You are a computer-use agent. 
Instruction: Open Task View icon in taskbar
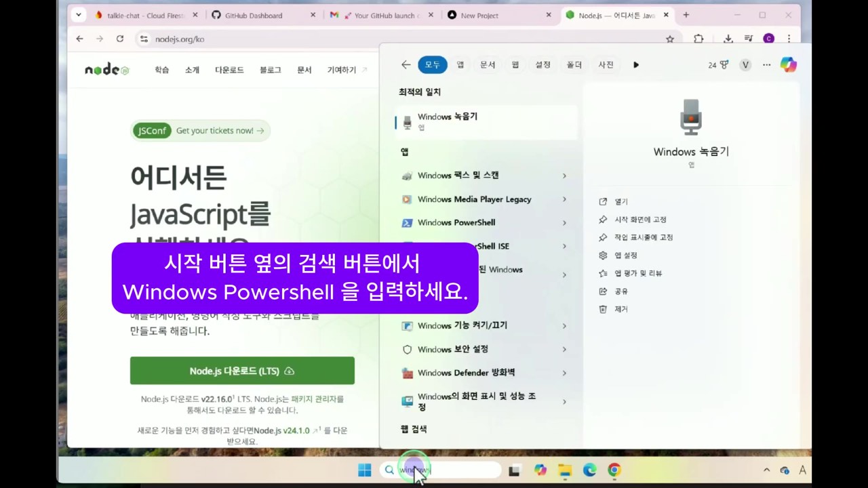tap(515, 470)
